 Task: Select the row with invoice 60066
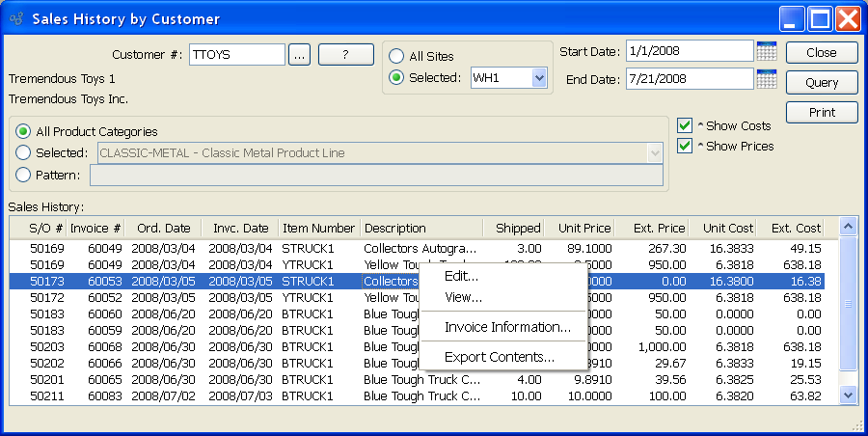417,364
